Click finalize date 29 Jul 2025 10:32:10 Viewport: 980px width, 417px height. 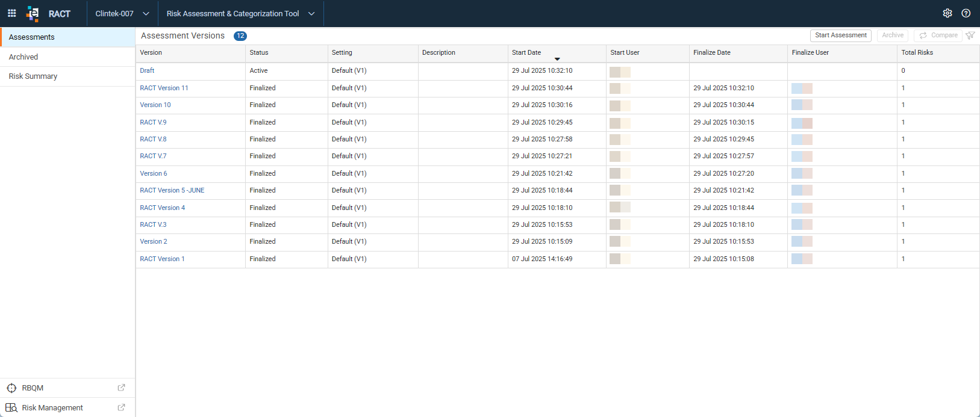723,88
